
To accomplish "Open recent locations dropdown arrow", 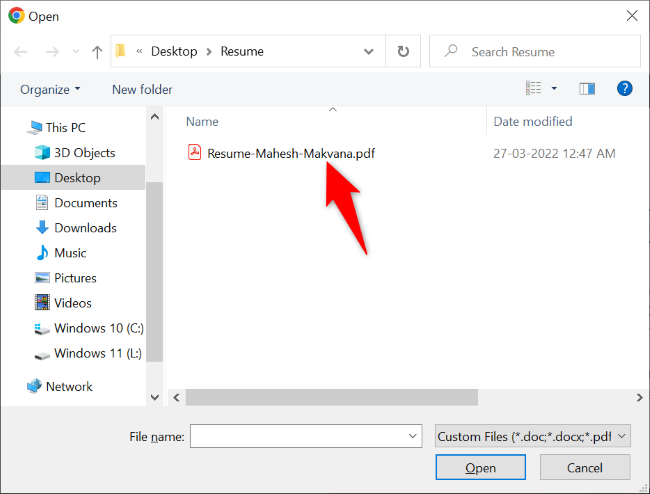I will click(x=76, y=52).
